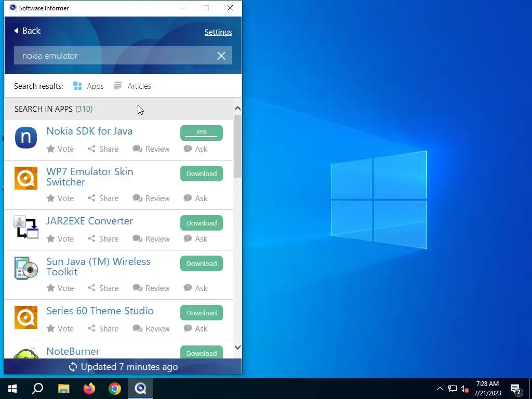532x399 pixels.
Task: Download Sun Java (TM) Wireless Toolkit
Action: click(202, 263)
